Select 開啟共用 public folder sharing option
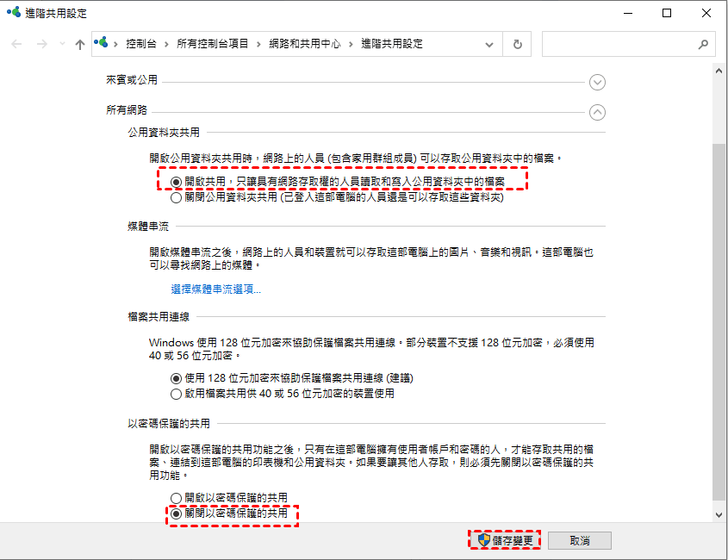 [177, 182]
